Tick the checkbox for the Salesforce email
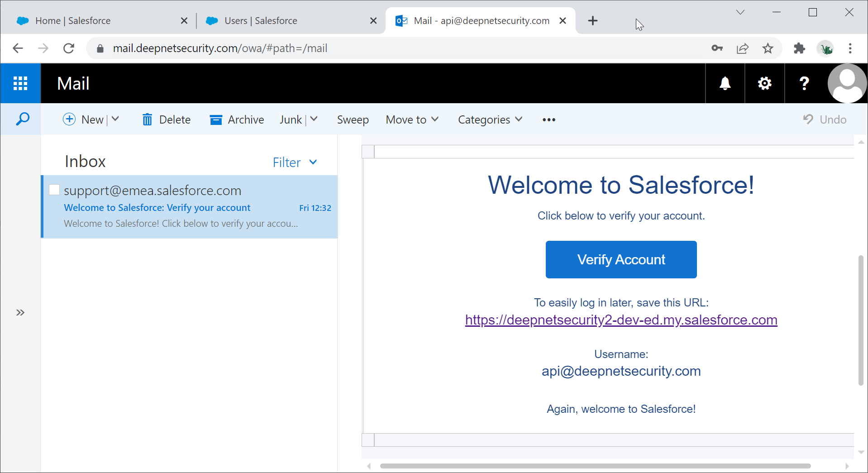 click(54, 190)
